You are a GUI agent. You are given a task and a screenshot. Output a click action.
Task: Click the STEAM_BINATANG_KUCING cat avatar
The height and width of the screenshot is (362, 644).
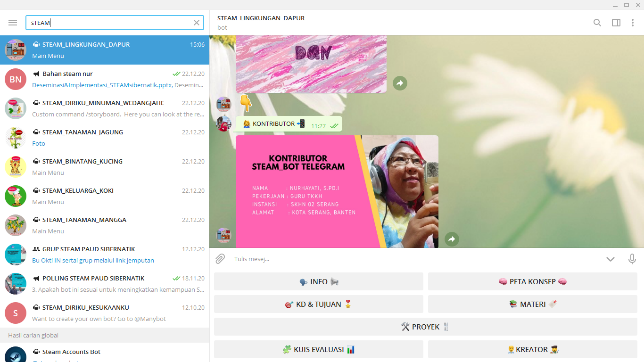click(x=16, y=167)
